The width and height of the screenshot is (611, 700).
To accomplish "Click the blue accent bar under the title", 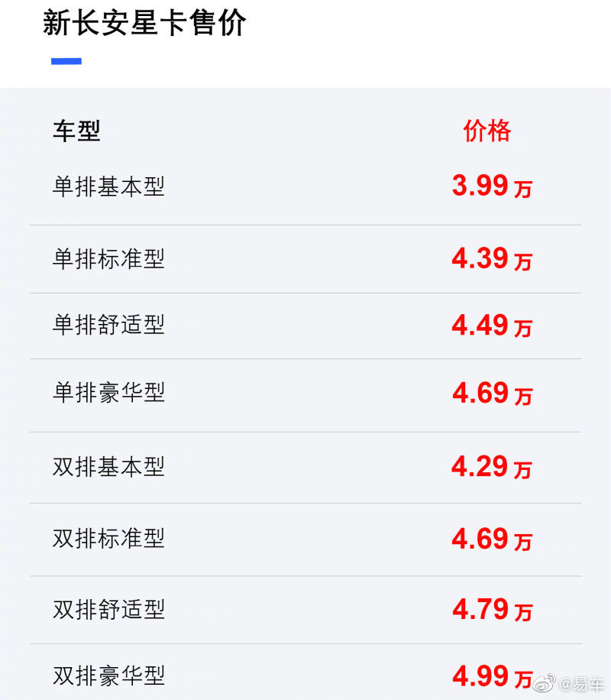I will (66, 61).
